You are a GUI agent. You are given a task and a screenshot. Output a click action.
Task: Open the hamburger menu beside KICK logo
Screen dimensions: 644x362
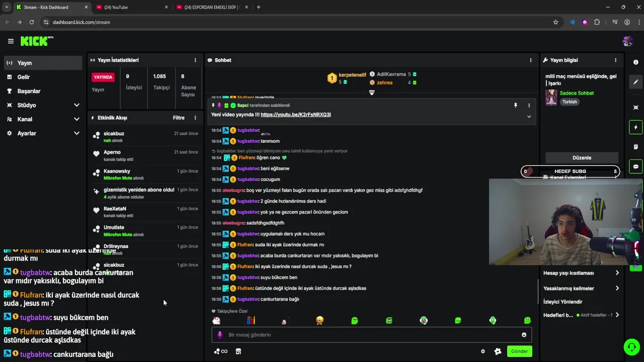coord(11,41)
